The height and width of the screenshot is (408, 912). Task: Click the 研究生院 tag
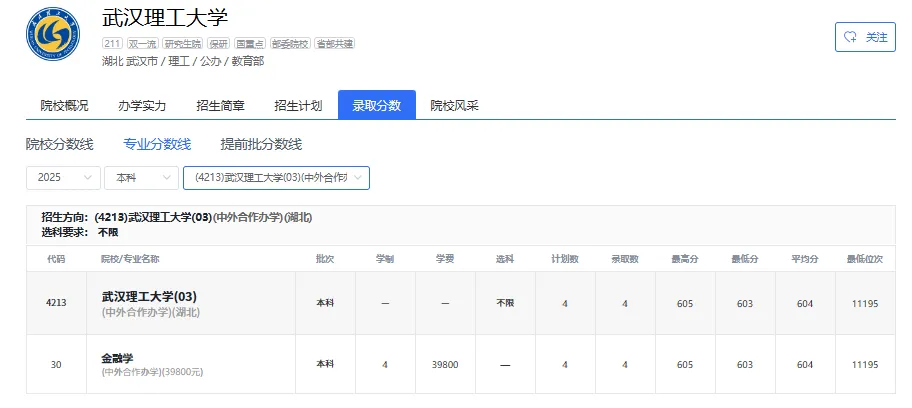tap(183, 44)
